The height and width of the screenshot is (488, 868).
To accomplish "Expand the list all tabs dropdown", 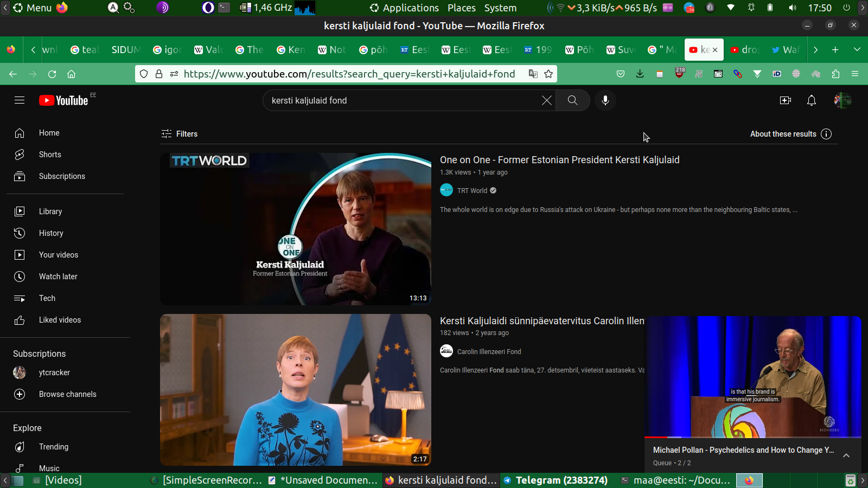I will tap(857, 49).
